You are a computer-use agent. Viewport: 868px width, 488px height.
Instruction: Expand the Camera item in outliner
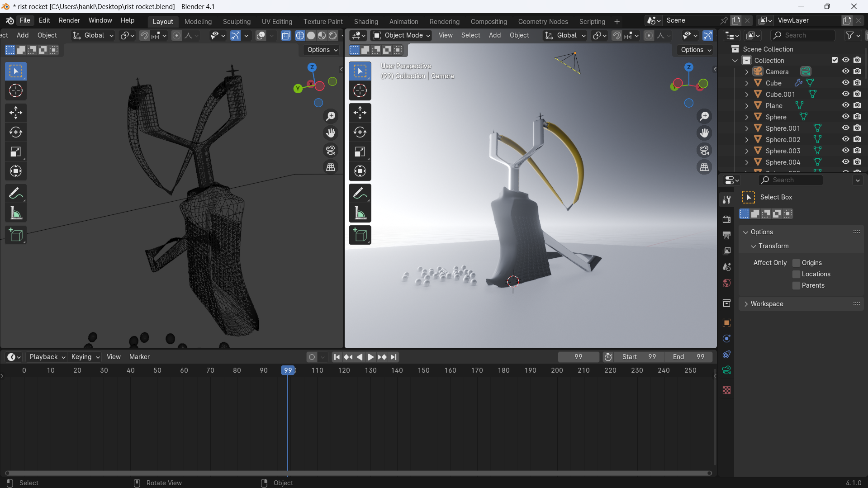click(746, 71)
